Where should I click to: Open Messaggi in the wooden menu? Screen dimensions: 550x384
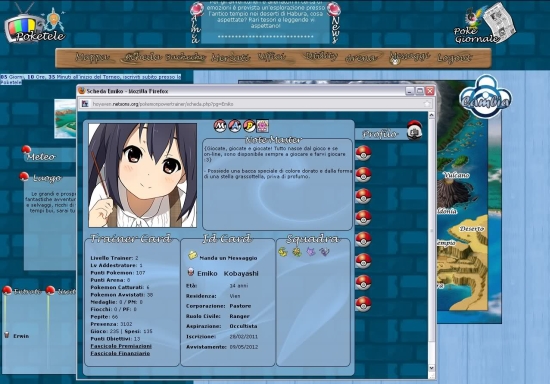[x=409, y=57]
